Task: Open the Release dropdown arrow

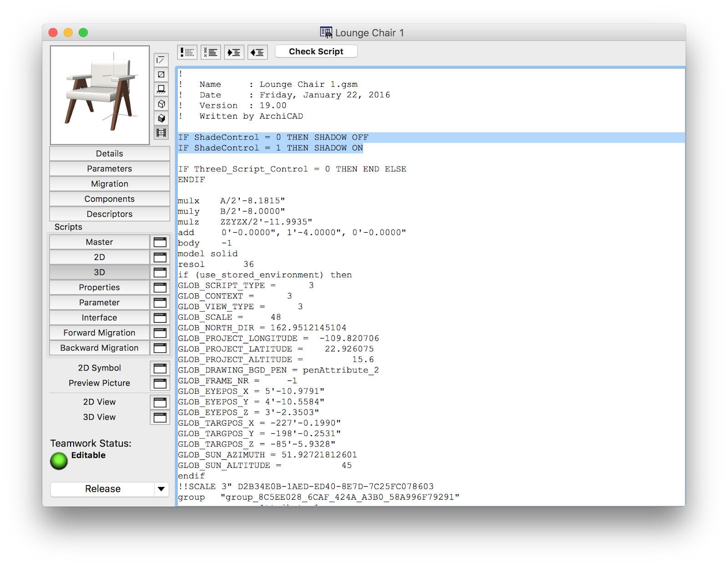Action: coord(161,489)
